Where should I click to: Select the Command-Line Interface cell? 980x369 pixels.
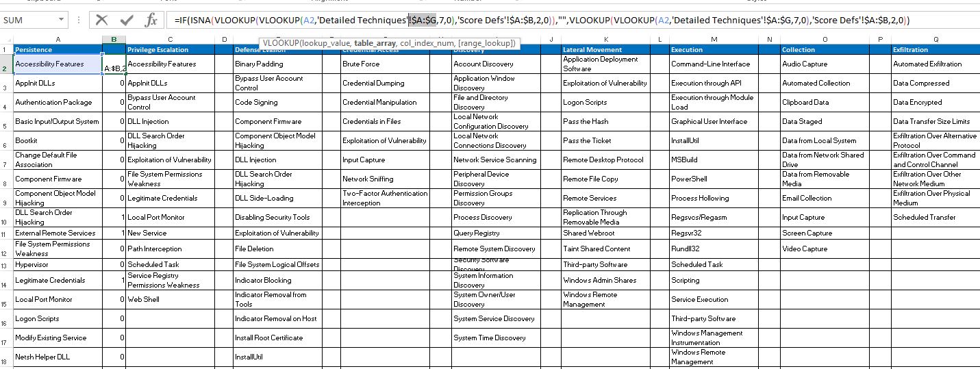[x=714, y=64]
